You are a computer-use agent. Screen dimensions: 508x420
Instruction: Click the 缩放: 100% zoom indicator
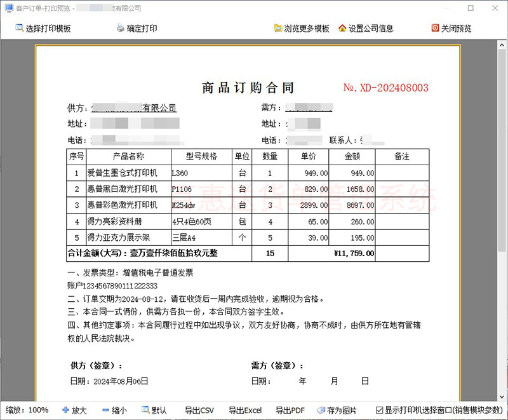tap(27, 410)
